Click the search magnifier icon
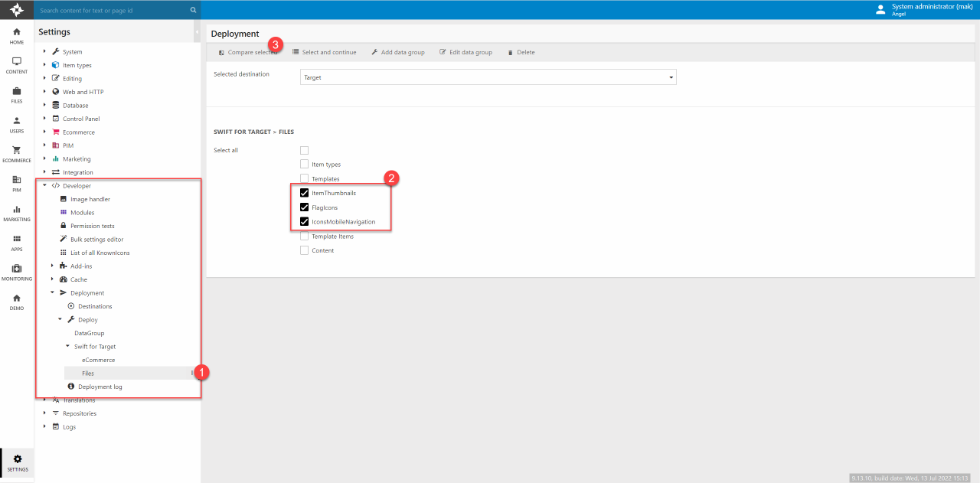The image size is (980, 483). tap(193, 11)
